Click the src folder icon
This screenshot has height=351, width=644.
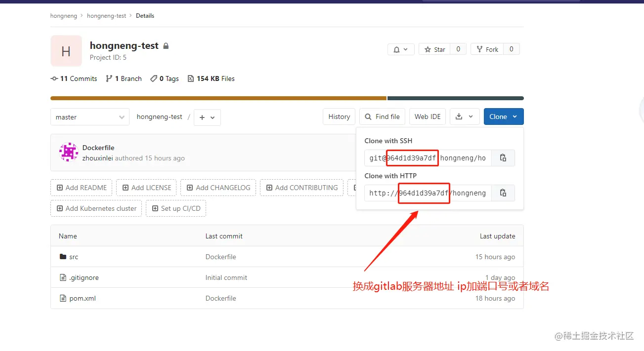coord(63,257)
